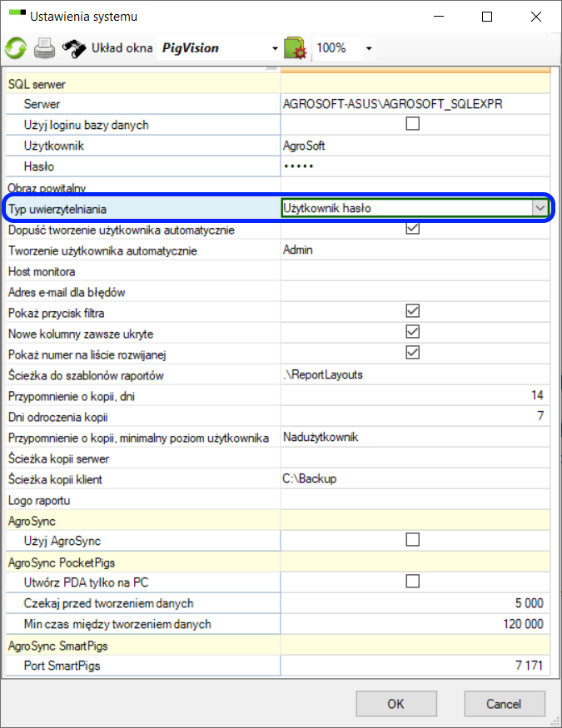Click the layout settings gear icon
562x728 pixels.
[x=295, y=47]
